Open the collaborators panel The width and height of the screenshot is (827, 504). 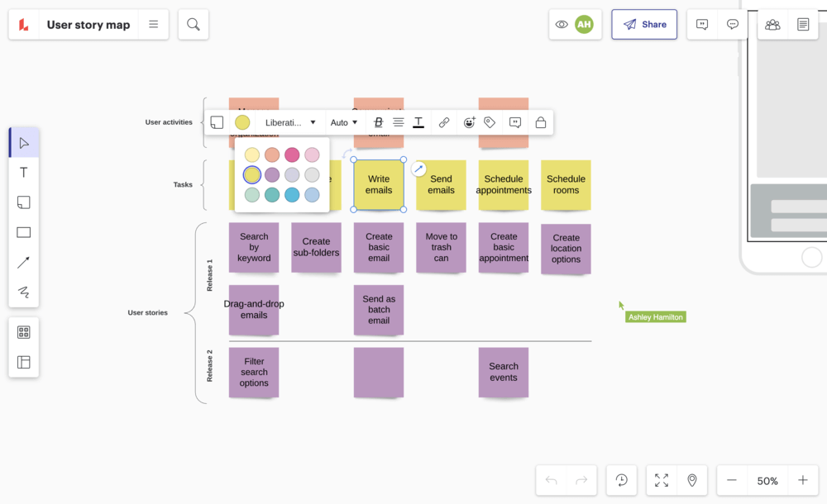click(772, 25)
